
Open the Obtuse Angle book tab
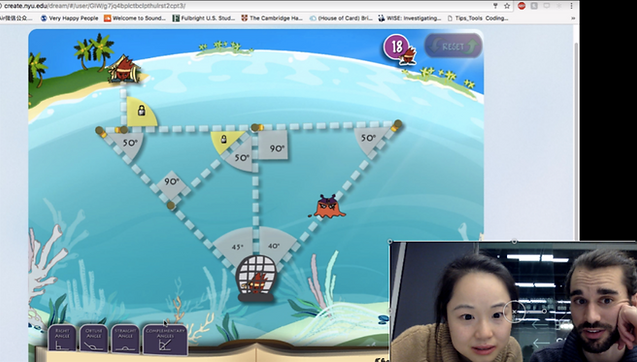point(94,338)
